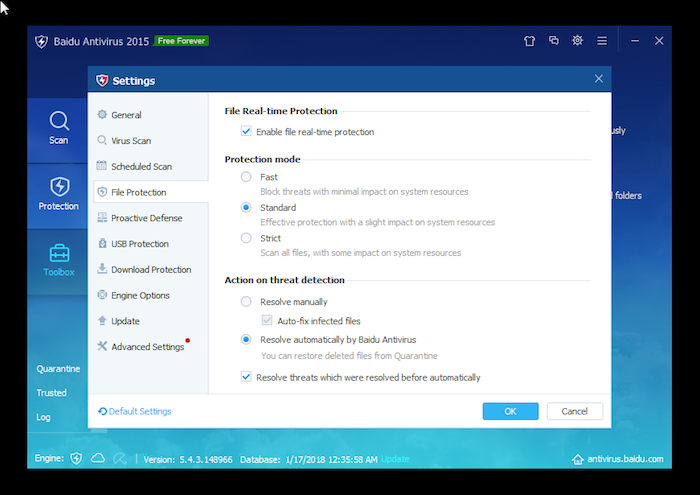Open the feedback chat icon in title bar

(554, 41)
